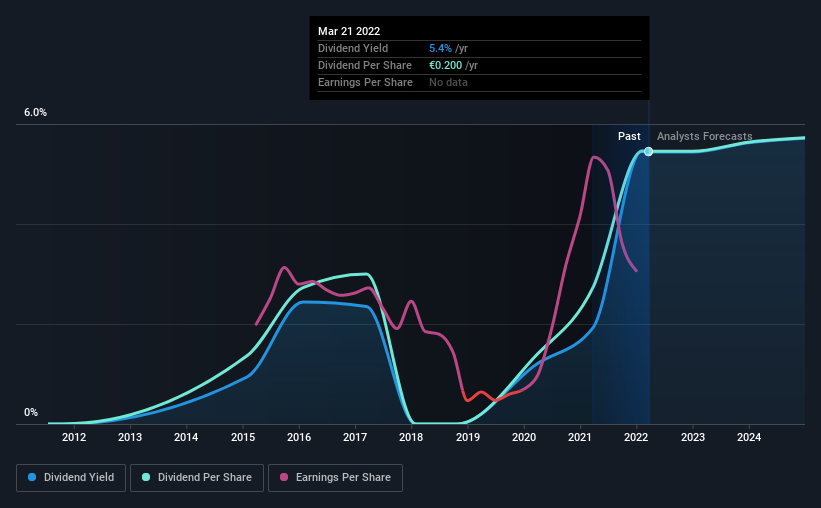Screen dimensions: 821x508
Task: Toggle the Dividend Per Share legend button
Action: [x=197, y=478]
